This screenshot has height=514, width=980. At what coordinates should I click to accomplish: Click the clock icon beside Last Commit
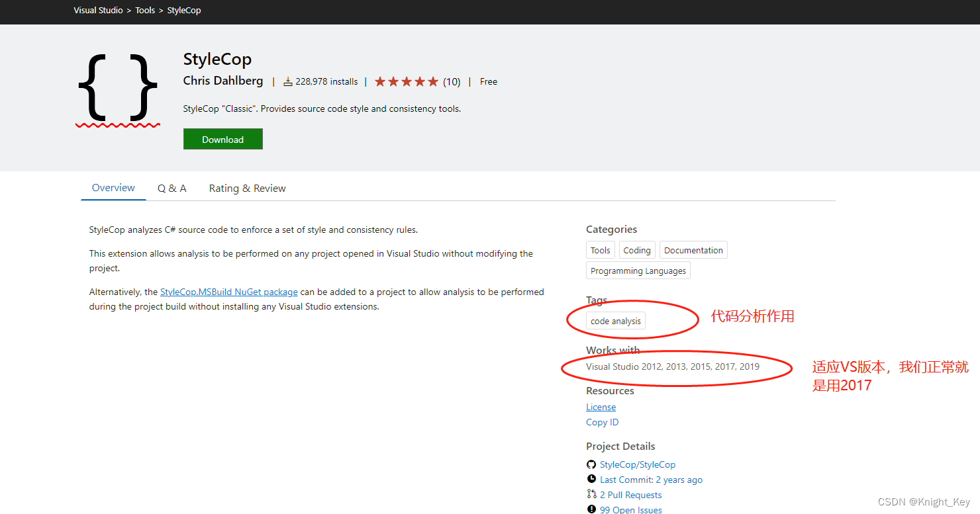pos(591,480)
